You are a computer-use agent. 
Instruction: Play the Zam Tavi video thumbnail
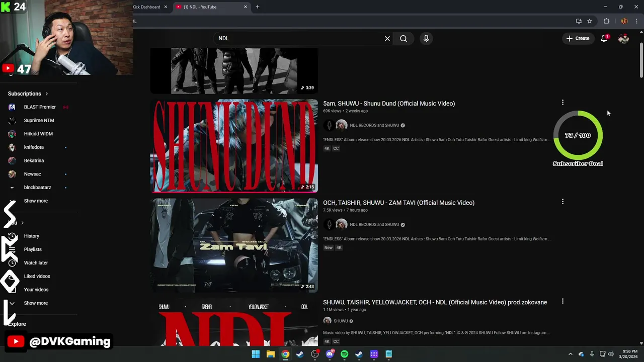click(x=234, y=245)
